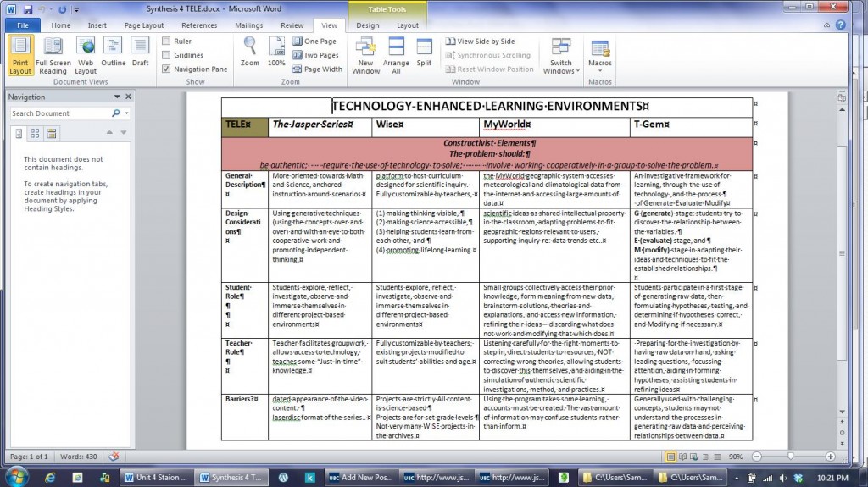Screen dimensions: 868x487
Task: Open the References tab
Action: [199, 25]
